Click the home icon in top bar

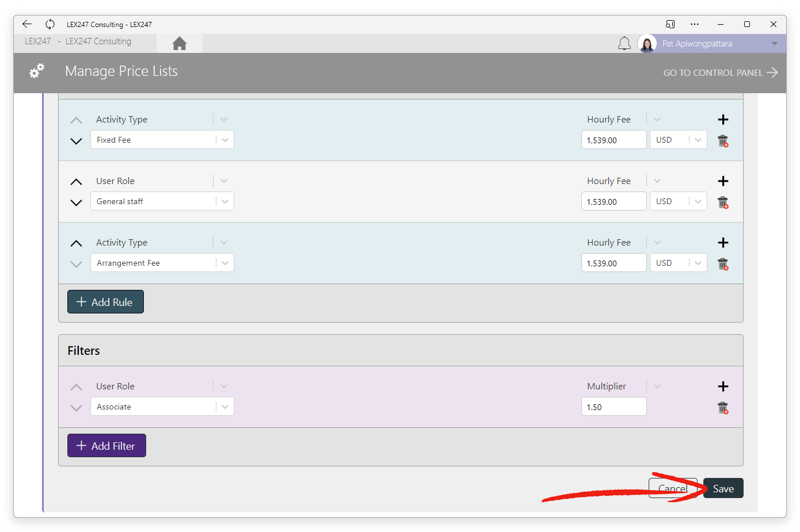[x=180, y=44]
